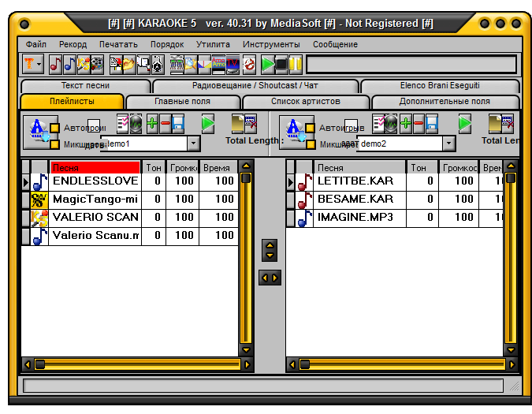The height and width of the screenshot is (414, 532).
Task: Click the blue music note toolbar icon
Action: pyautogui.click(x=69, y=64)
